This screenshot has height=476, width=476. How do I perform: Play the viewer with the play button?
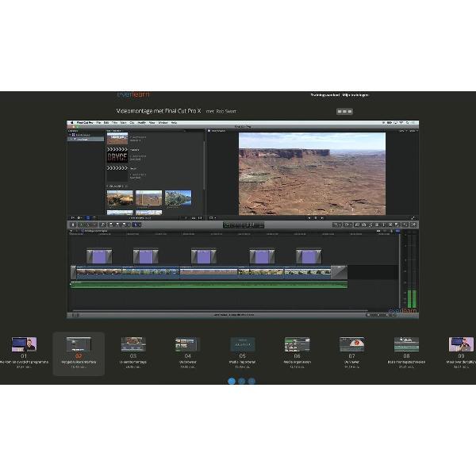coord(316,218)
